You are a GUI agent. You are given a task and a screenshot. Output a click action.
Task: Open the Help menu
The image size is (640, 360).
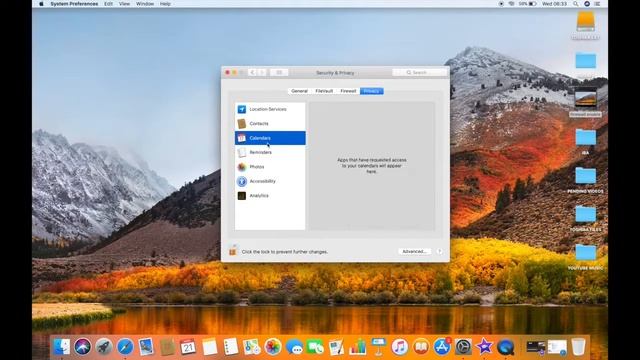click(x=165, y=4)
